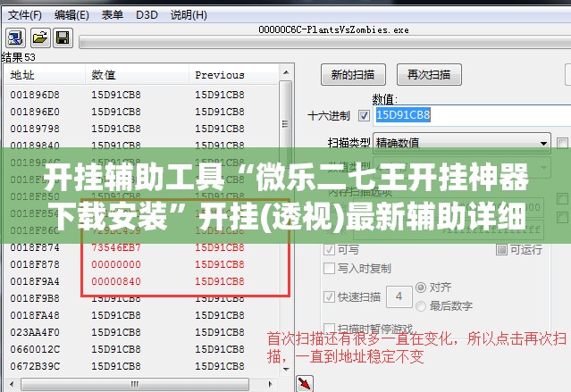571x392 pixels.
Task: Open the 文件(F) menu
Action: (x=25, y=15)
